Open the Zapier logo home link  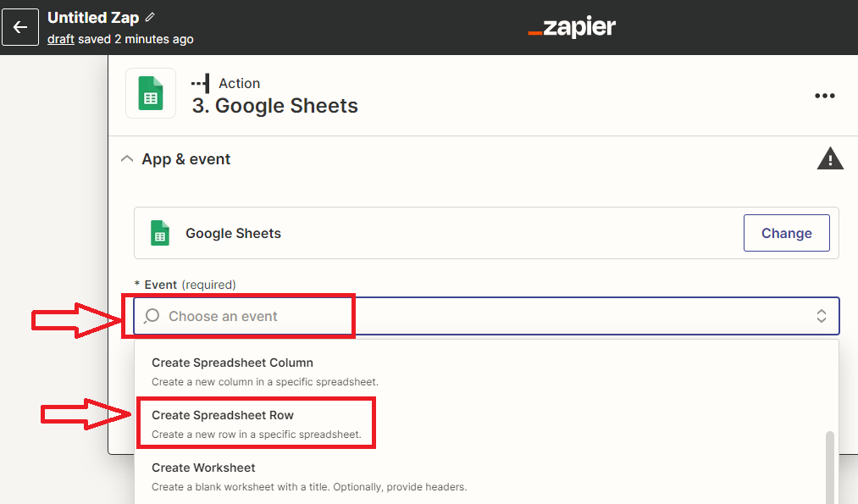coord(572,27)
